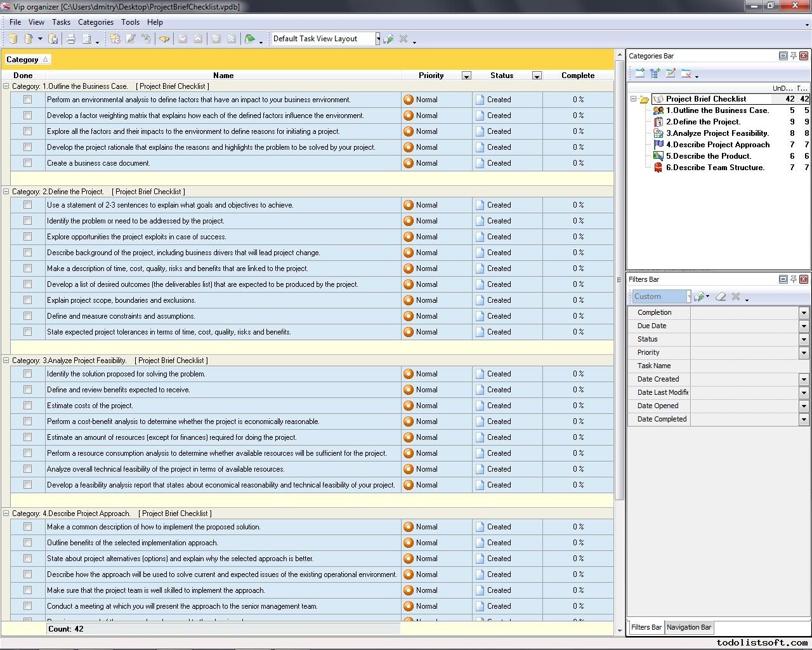Mark 'Estimate costs of the project' as done
Screen dimensions: 812x650
tap(27, 406)
